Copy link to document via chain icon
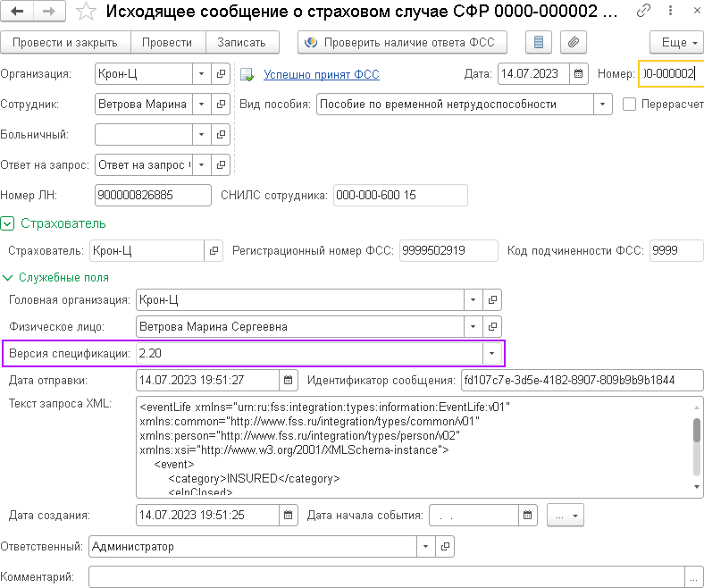Screen dimensions: 704x588 click(643, 11)
